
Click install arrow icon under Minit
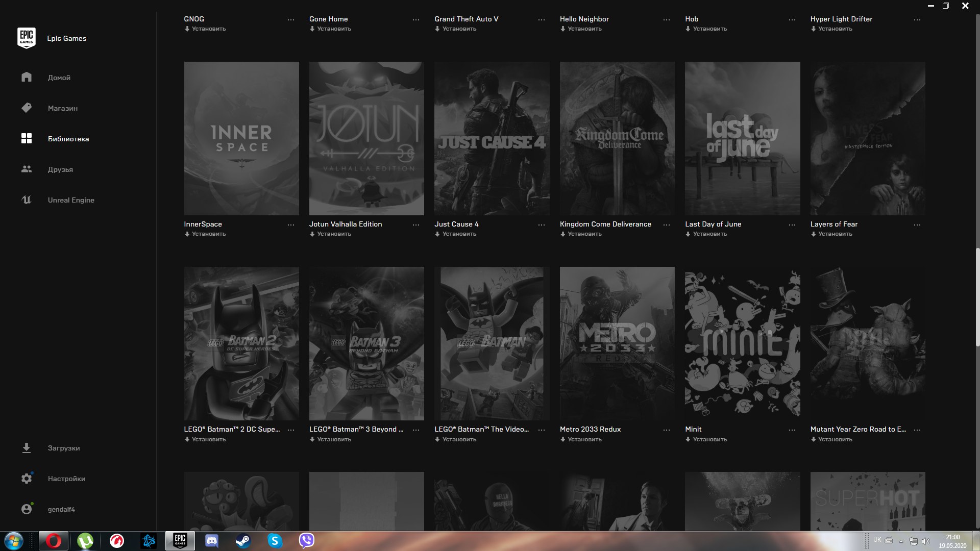(688, 439)
